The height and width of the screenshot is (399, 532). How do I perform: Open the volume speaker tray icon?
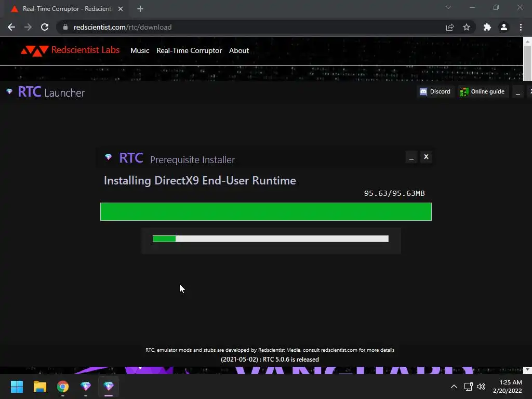(x=481, y=387)
